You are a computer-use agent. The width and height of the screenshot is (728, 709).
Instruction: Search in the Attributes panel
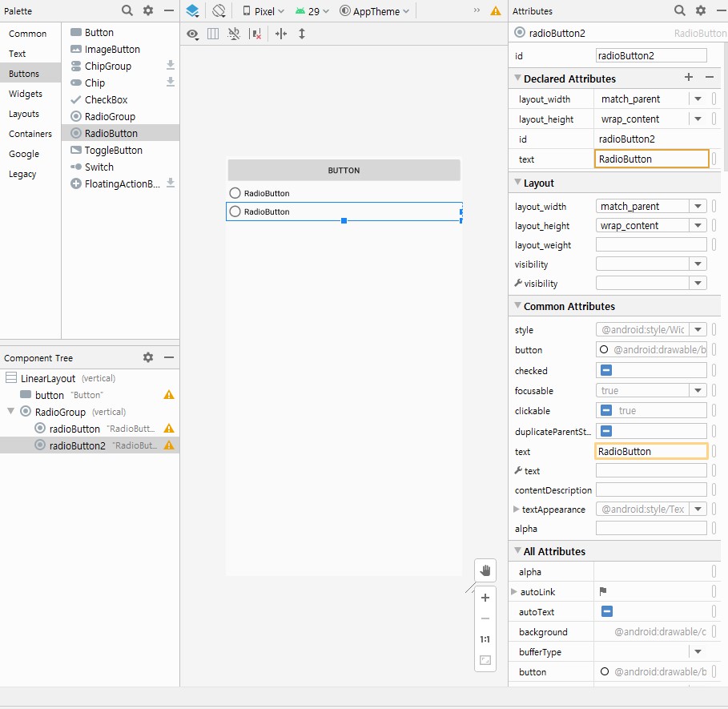click(679, 10)
